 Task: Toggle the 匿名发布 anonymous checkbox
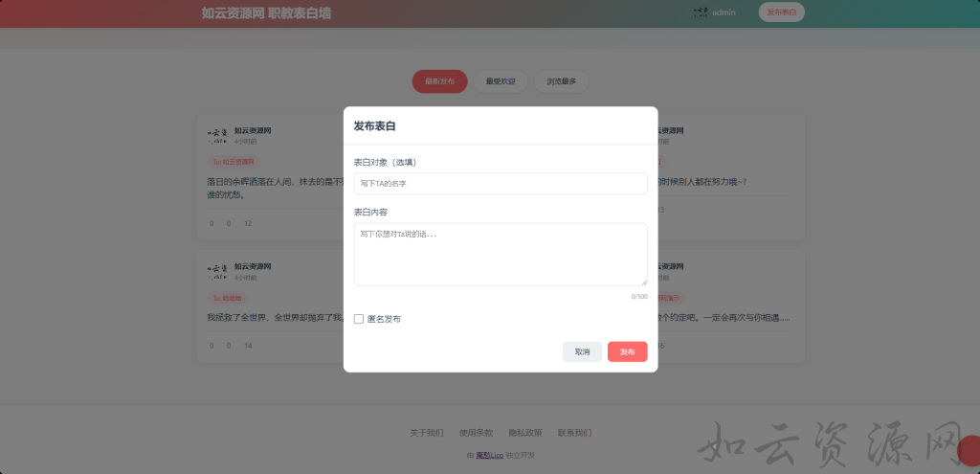click(x=359, y=319)
